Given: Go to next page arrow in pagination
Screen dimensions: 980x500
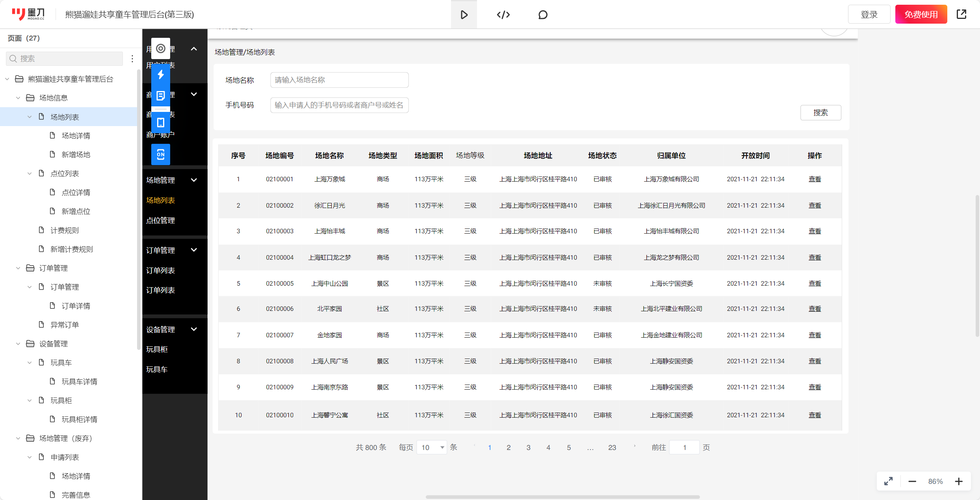Looking at the screenshot, I should pos(635,446).
